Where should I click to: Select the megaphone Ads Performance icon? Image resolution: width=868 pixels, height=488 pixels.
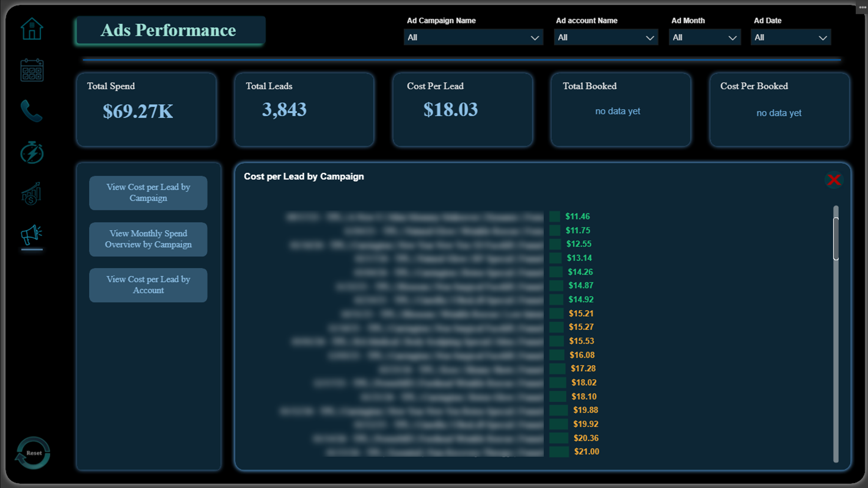[32, 235]
